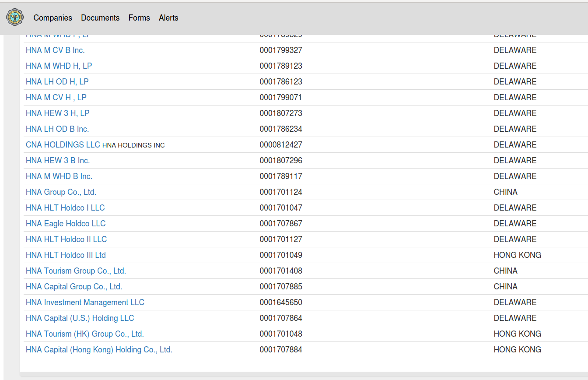Viewport: 588px width, 380px height.
Task: Click DELAWARE in CNA HOLDINGS LLC row
Action: (x=515, y=145)
